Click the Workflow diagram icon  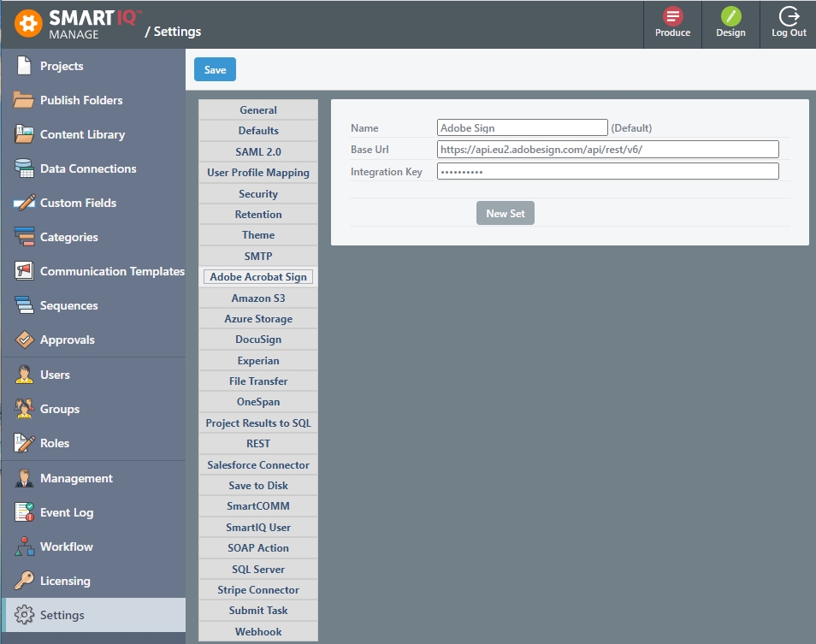[x=24, y=547]
